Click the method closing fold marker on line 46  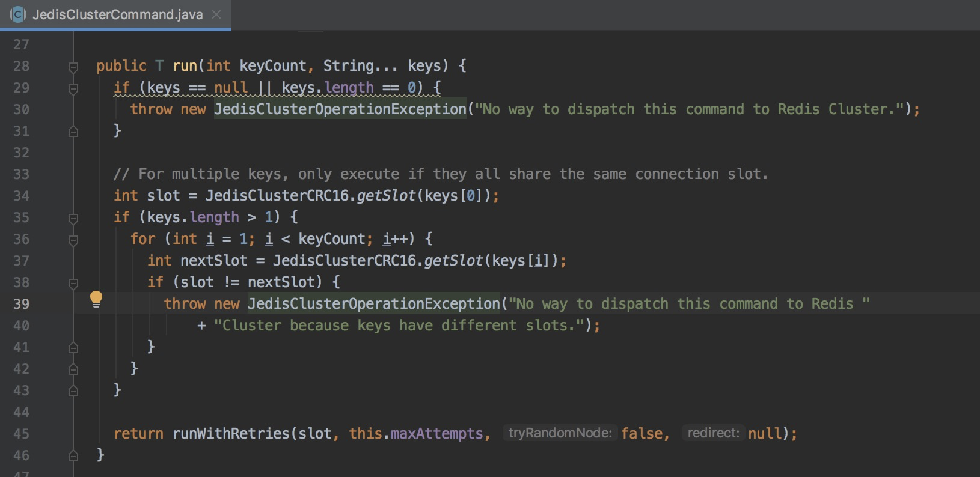tap(73, 456)
